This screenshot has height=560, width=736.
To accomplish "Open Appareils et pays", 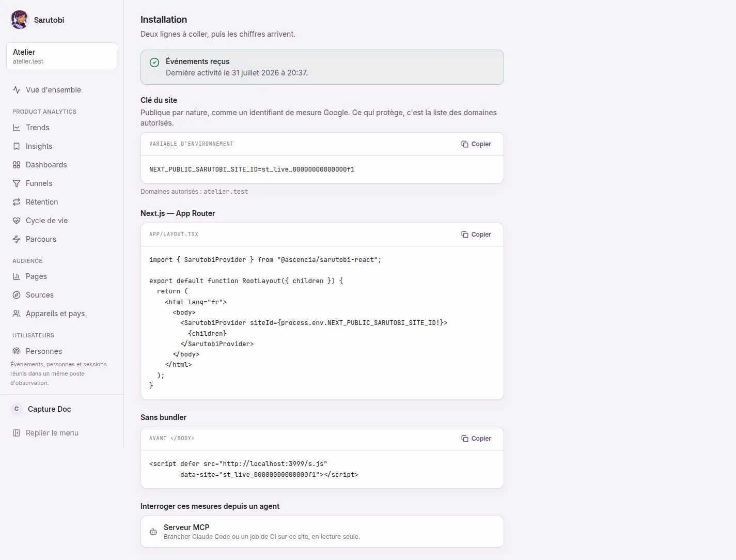I will tap(61, 314).
